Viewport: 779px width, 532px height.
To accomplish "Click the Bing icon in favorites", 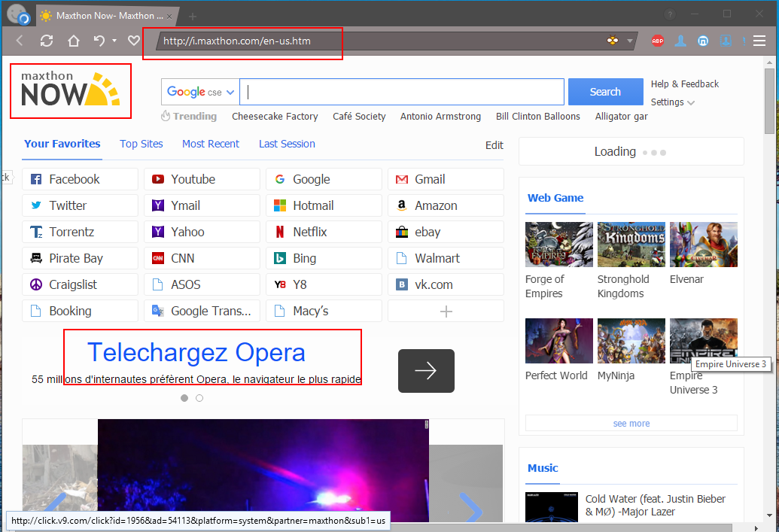I will pos(280,258).
